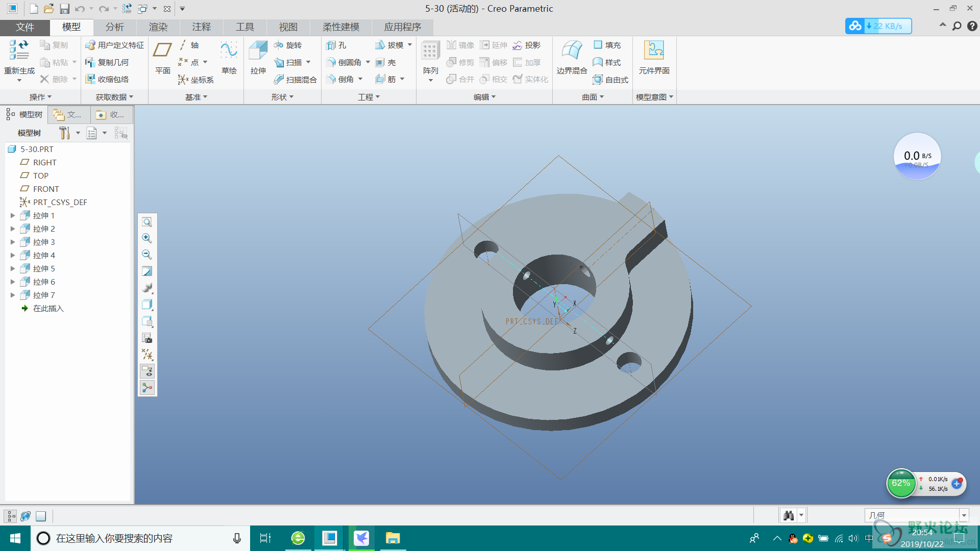980x551 pixels.
Task: Create a datum 平面 (Plane)
Action: pyautogui.click(x=163, y=58)
